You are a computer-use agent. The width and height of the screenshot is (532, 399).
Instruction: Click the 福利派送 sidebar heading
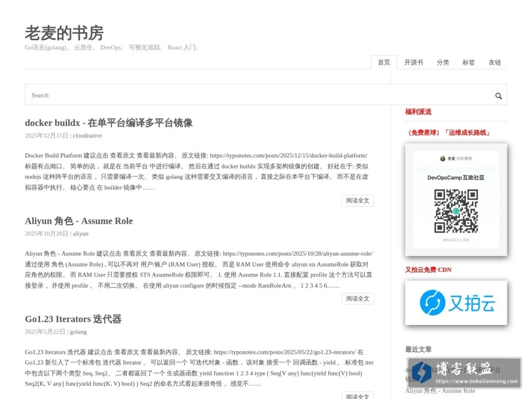[x=418, y=112]
